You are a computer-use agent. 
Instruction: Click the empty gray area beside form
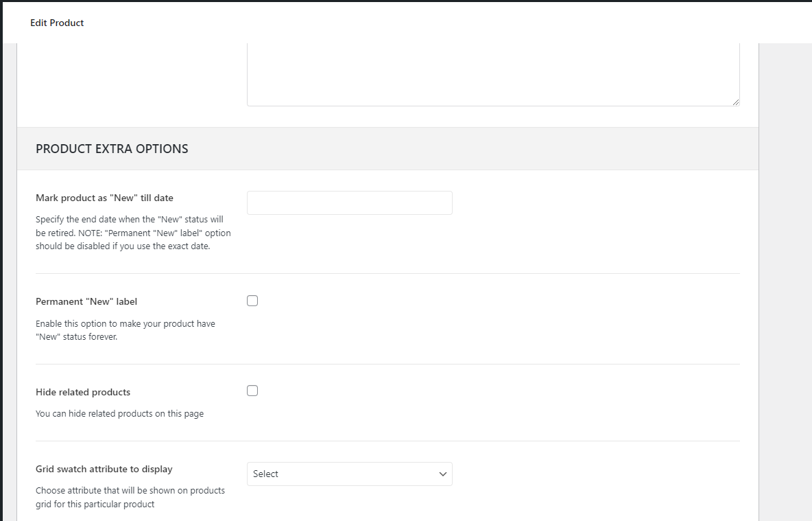point(785,275)
